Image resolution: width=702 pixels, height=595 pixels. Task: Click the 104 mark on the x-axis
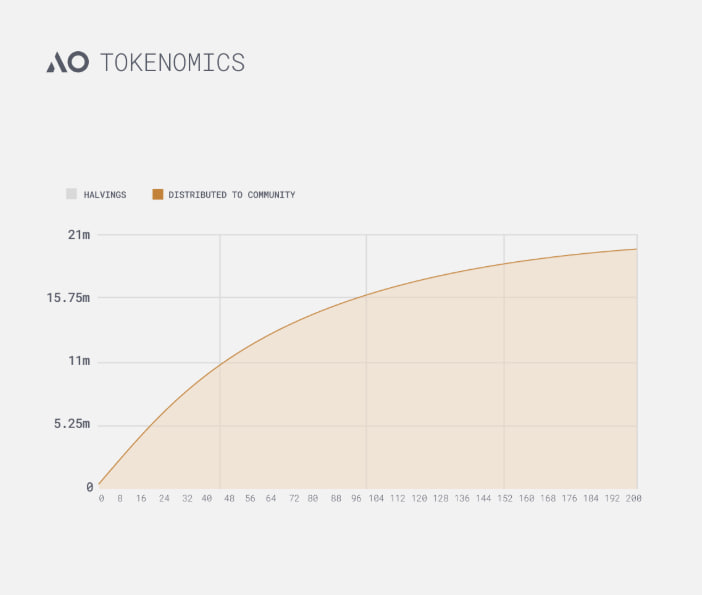[377, 498]
